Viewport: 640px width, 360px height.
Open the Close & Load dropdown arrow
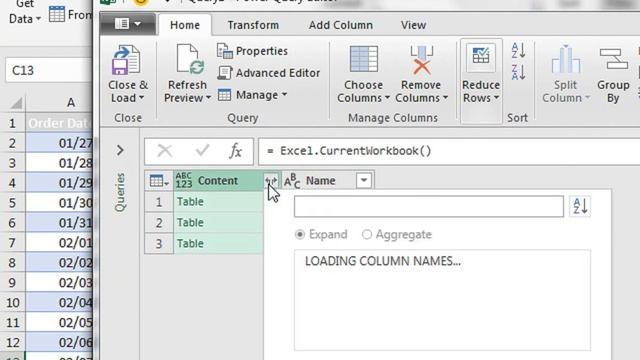(x=141, y=98)
